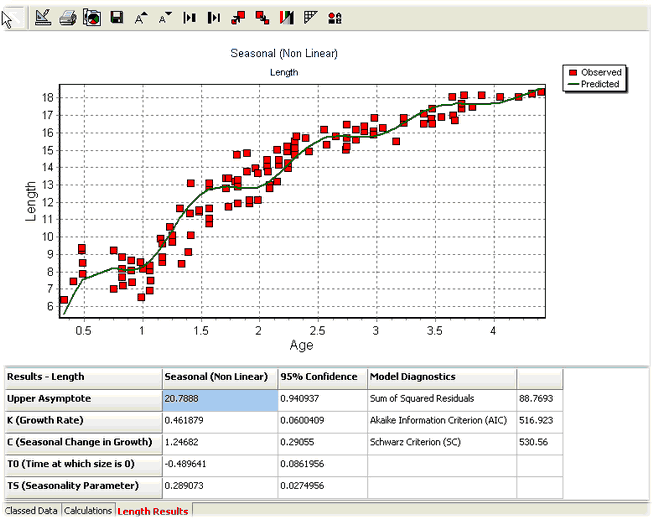Image resolution: width=654 pixels, height=520 pixels.
Task: Click the K (Growth Rate) row header
Action: (x=83, y=422)
